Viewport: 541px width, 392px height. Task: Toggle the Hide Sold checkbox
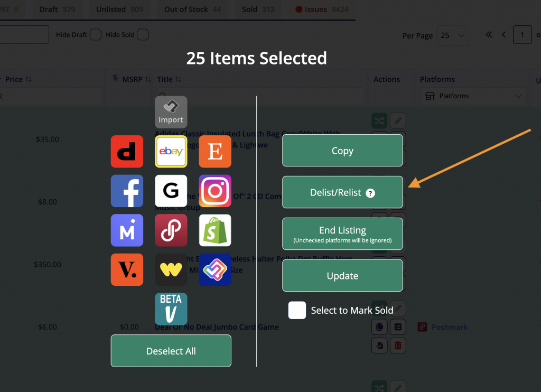(143, 35)
